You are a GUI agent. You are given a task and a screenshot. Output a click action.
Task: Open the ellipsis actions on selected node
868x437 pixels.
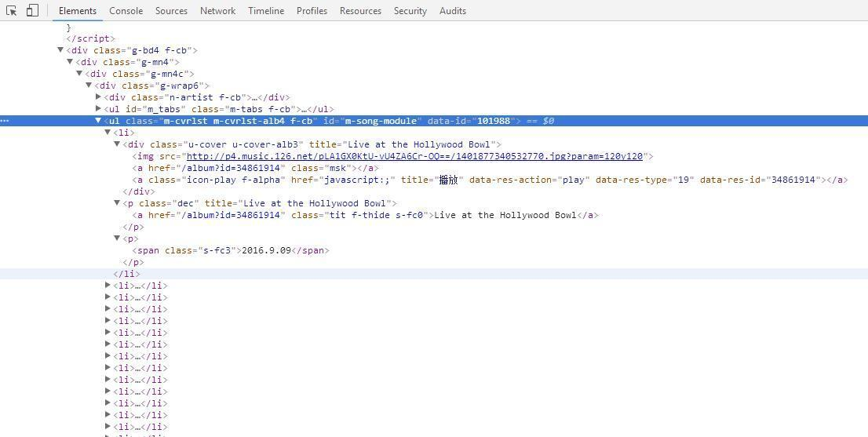point(5,121)
